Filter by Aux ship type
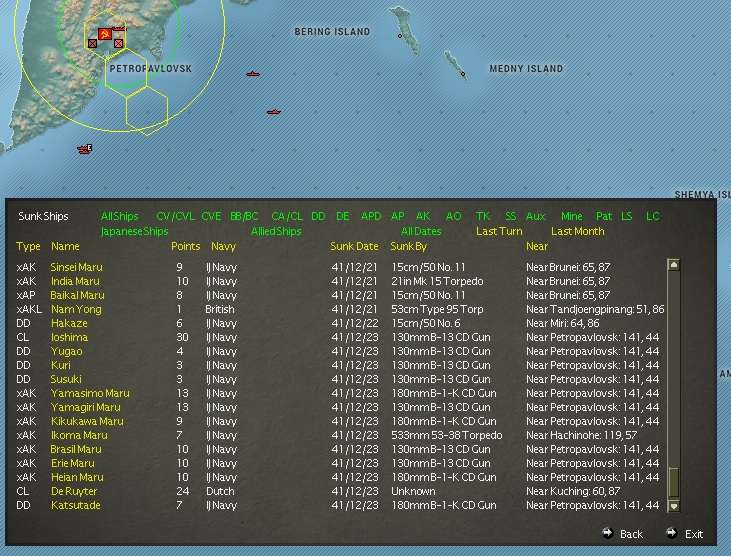 536,216
